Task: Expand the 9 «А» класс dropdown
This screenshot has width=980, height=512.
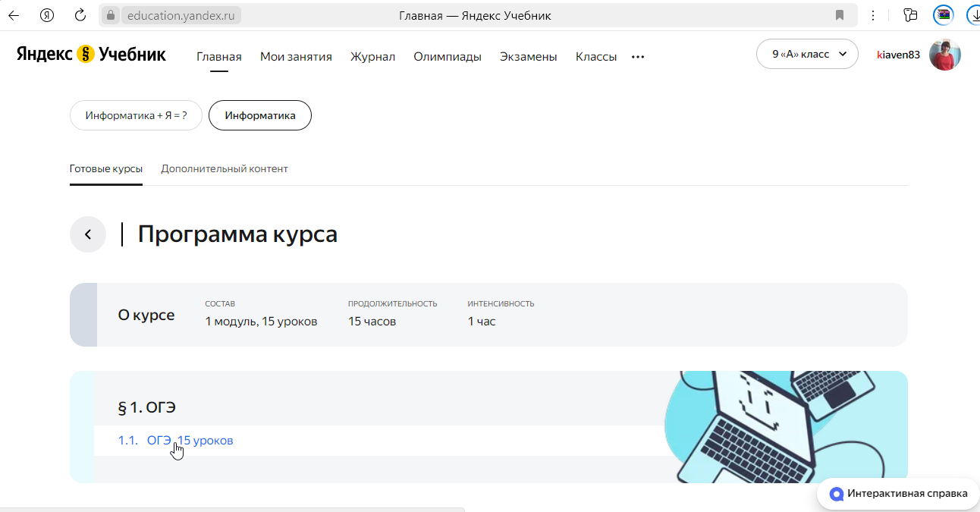Action: [x=807, y=55]
